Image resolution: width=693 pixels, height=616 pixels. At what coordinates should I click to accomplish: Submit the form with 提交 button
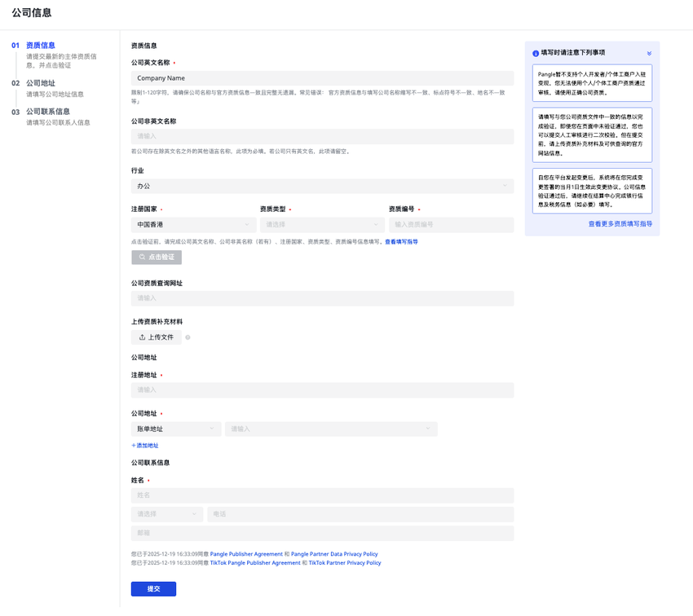[x=153, y=588]
